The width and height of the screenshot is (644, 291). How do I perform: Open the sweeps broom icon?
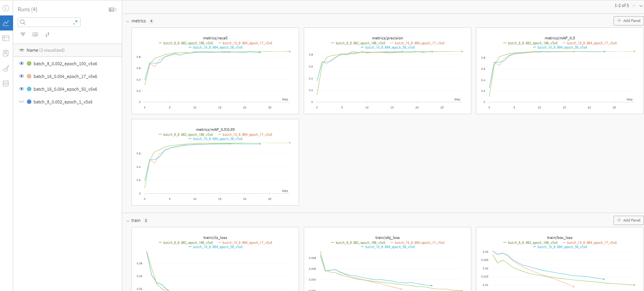[x=6, y=69]
